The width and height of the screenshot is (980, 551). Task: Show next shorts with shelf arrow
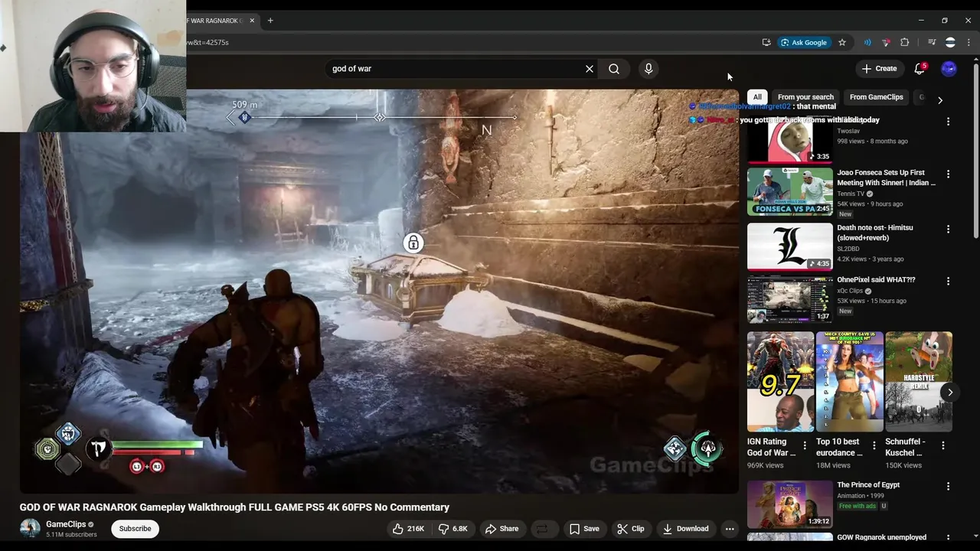(x=950, y=393)
